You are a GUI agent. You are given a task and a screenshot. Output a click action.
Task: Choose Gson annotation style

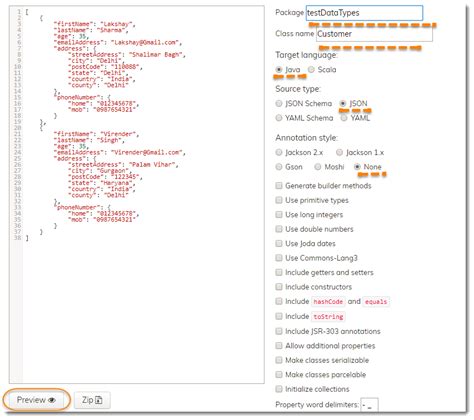pyautogui.click(x=279, y=167)
